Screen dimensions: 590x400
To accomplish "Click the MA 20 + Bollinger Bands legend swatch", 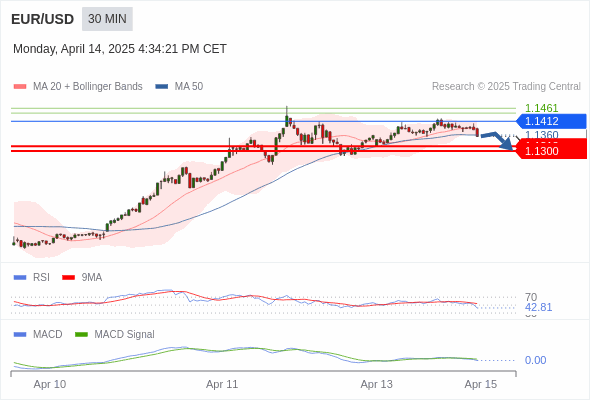I will 20,87.
